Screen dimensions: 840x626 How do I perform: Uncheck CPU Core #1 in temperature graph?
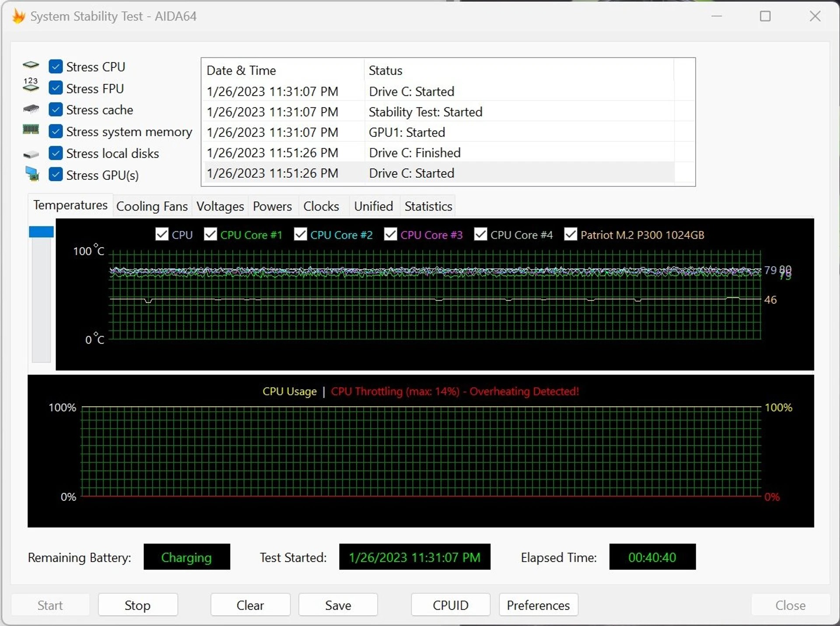210,235
